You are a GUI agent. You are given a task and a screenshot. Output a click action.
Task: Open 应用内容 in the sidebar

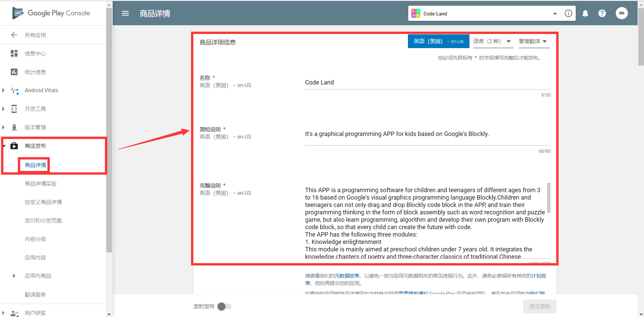pos(35,257)
